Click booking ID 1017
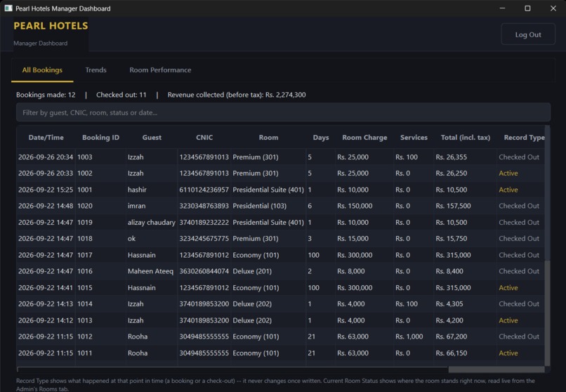 (85, 255)
